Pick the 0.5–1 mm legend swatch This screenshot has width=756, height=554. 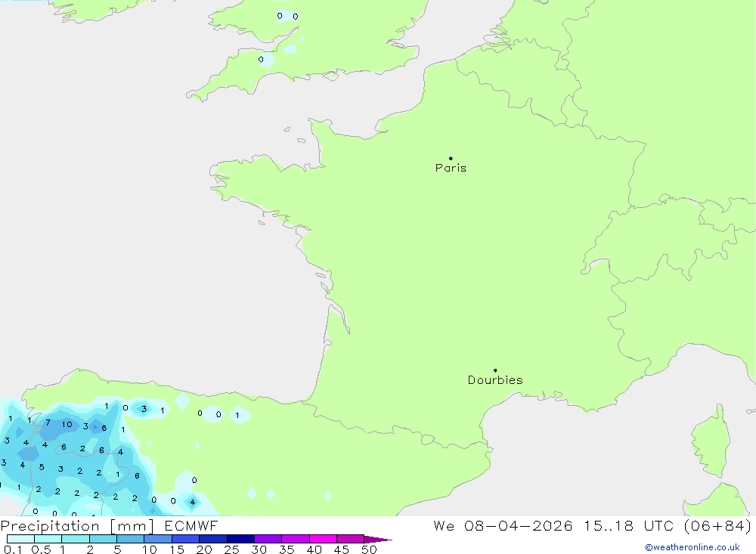click(x=48, y=539)
